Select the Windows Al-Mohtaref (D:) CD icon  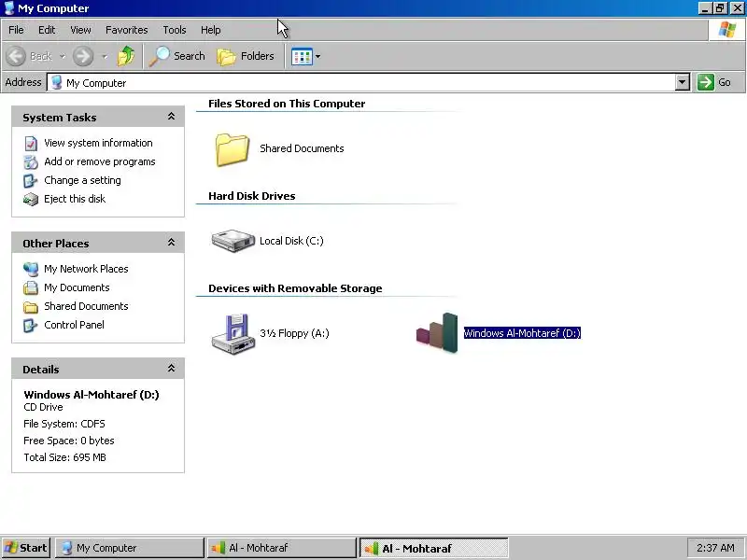(x=437, y=332)
